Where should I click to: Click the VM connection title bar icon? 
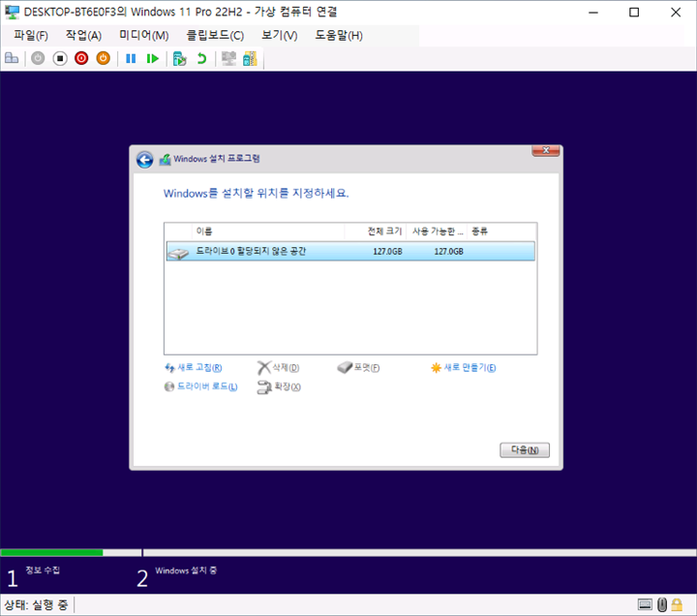[12, 12]
